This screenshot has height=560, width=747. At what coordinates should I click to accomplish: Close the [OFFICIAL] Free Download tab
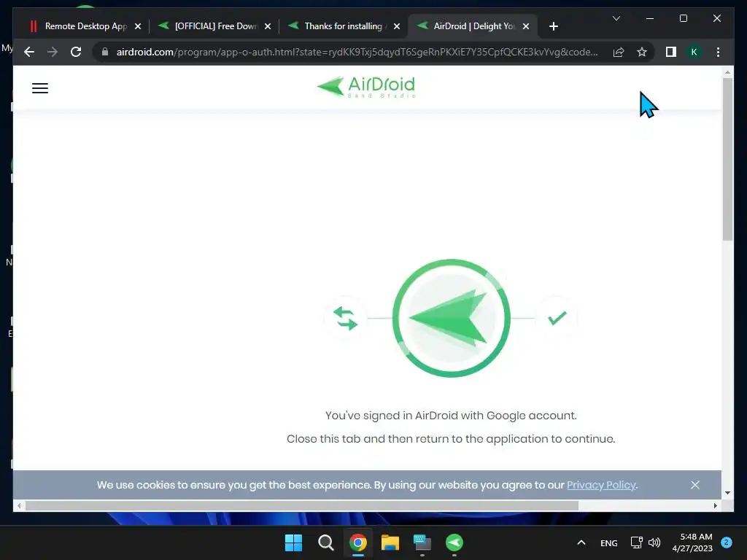click(268, 26)
